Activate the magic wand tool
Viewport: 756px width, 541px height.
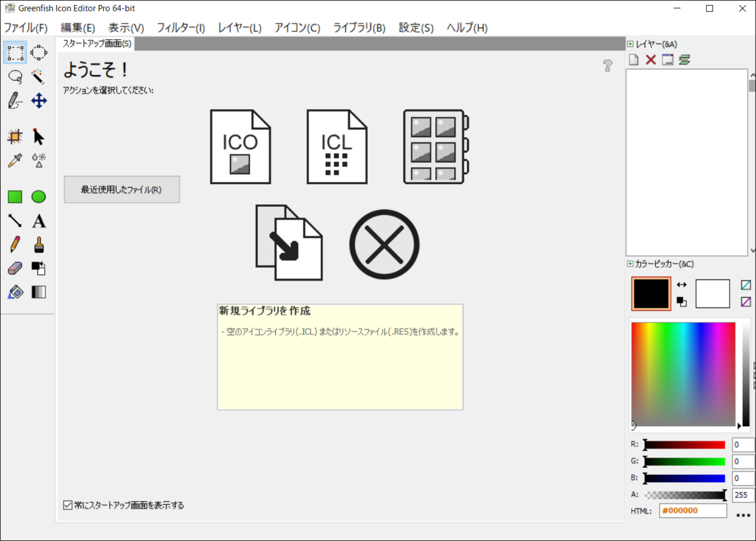pos(38,76)
